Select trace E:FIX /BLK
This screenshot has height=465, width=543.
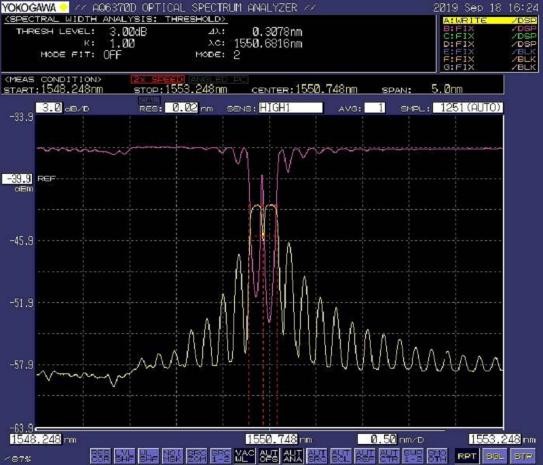tap(489, 52)
